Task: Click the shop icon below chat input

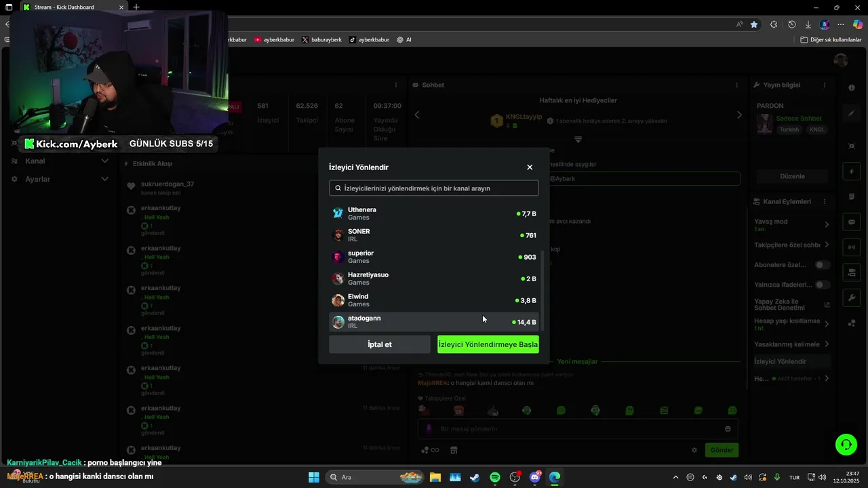Action: [x=454, y=450]
